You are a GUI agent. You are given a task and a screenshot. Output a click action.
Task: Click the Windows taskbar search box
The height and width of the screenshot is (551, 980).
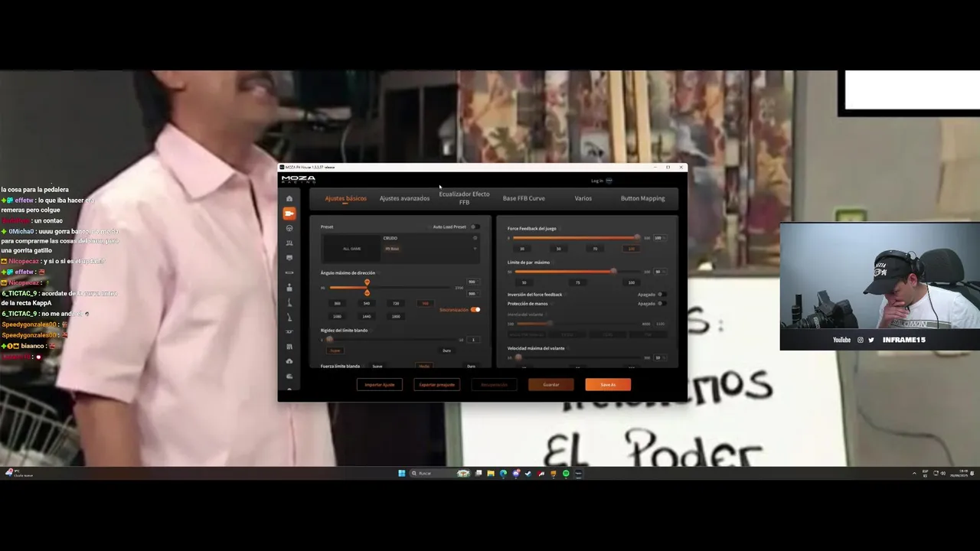tap(440, 473)
